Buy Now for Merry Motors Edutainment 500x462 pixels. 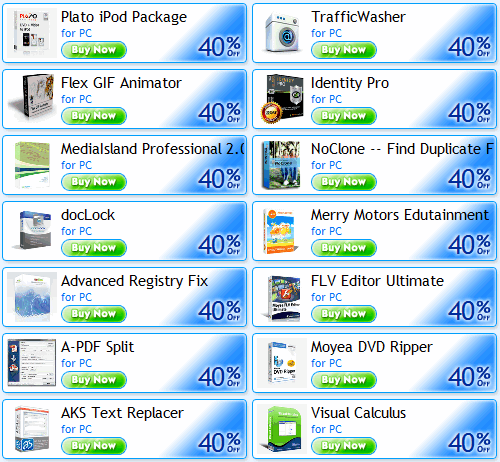pyautogui.click(x=344, y=248)
